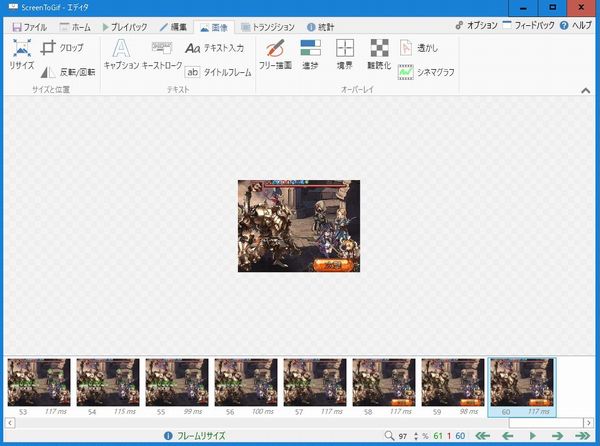Click the current frame index 60
600x446 pixels.
pos(460,436)
